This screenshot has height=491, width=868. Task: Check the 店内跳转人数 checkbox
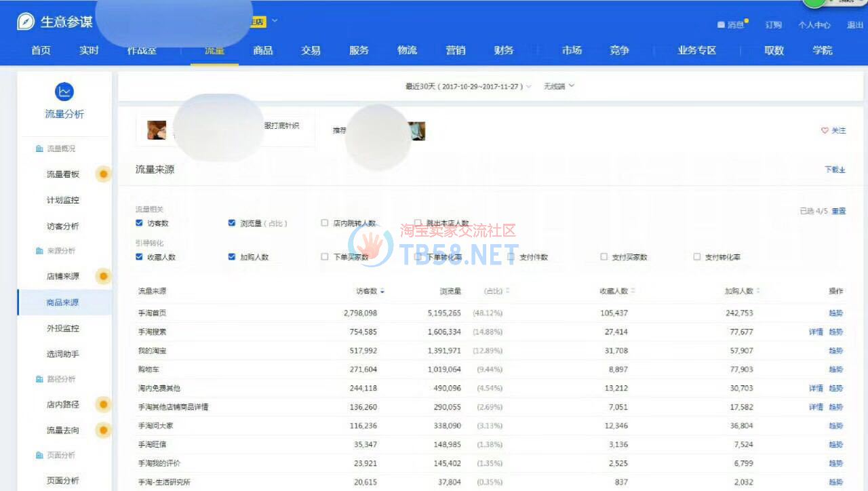tap(325, 222)
